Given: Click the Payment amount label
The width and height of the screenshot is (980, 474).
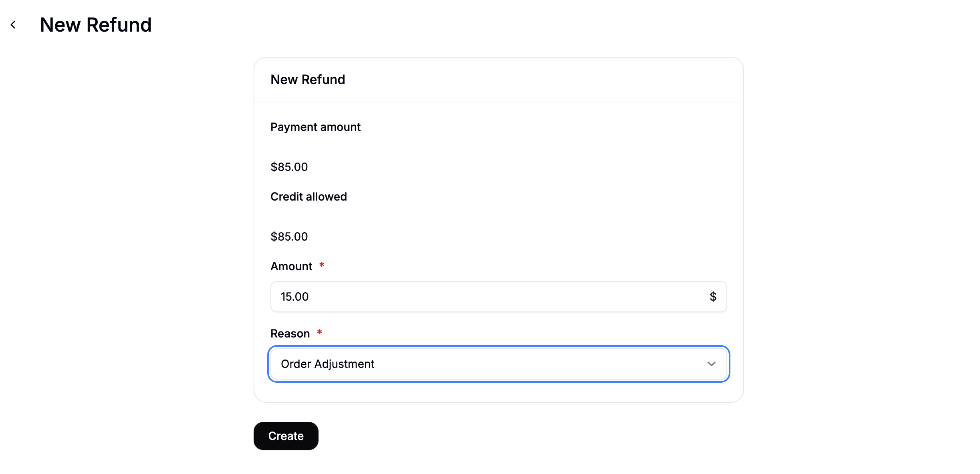Looking at the screenshot, I should (x=315, y=127).
